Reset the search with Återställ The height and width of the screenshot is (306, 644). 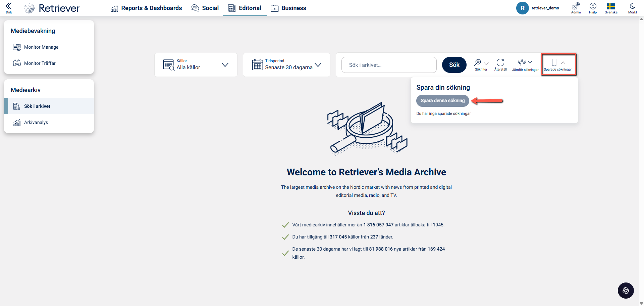500,65
